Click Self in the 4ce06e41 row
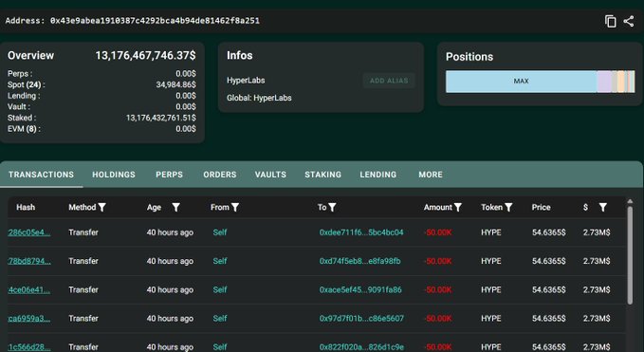This screenshot has width=644, height=352. click(220, 290)
